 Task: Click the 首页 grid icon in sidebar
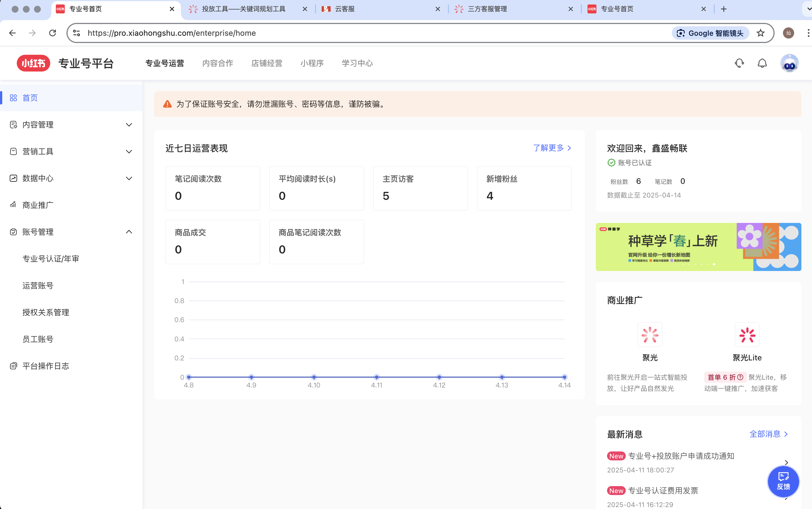pos(13,97)
